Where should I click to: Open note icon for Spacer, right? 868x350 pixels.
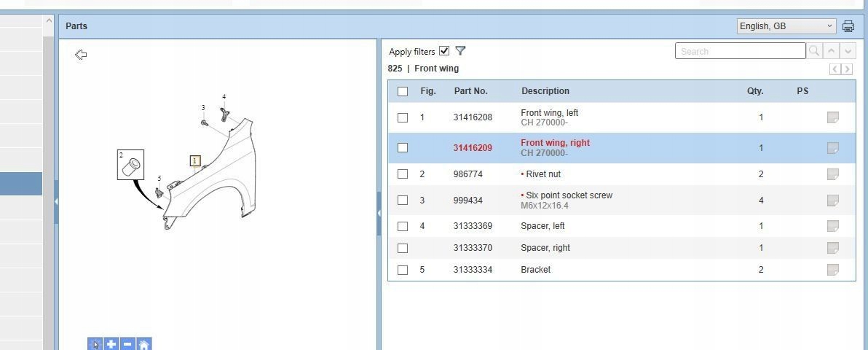(x=832, y=248)
